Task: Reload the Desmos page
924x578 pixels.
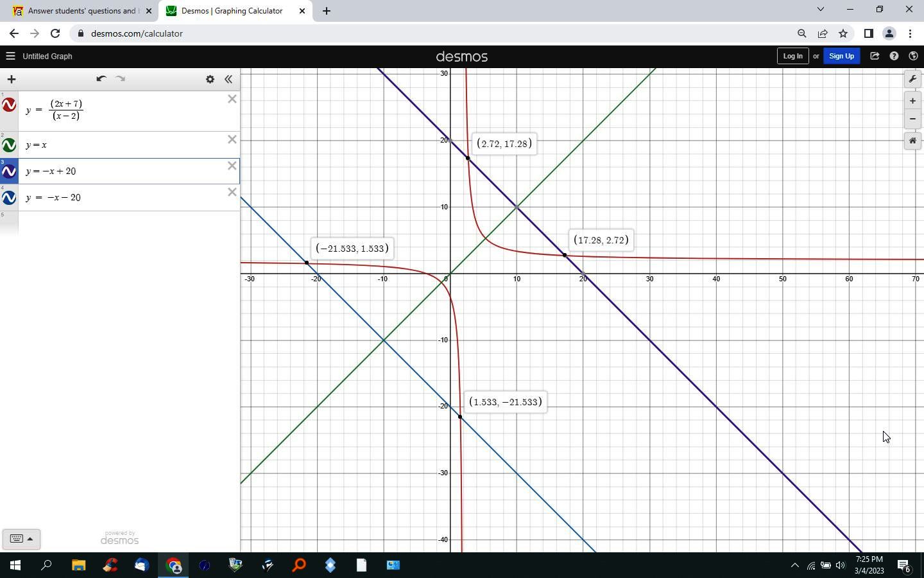Action: tap(55, 33)
